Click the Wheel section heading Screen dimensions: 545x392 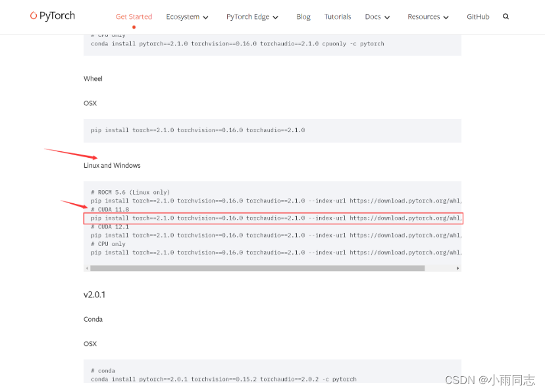(x=93, y=78)
